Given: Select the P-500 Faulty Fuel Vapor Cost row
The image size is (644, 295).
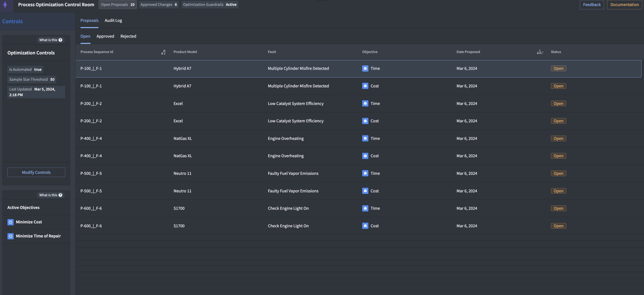Looking at the screenshot, I should (293, 191).
